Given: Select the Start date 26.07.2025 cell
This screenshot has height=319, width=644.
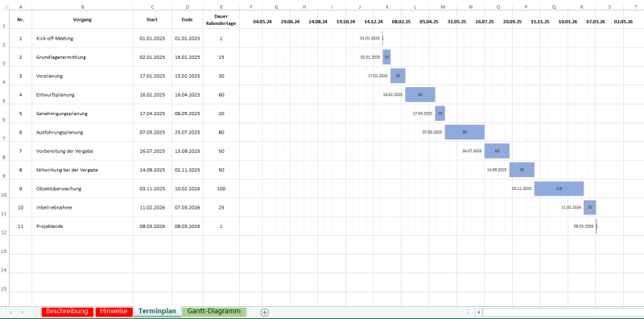Looking at the screenshot, I should pos(152,151).
